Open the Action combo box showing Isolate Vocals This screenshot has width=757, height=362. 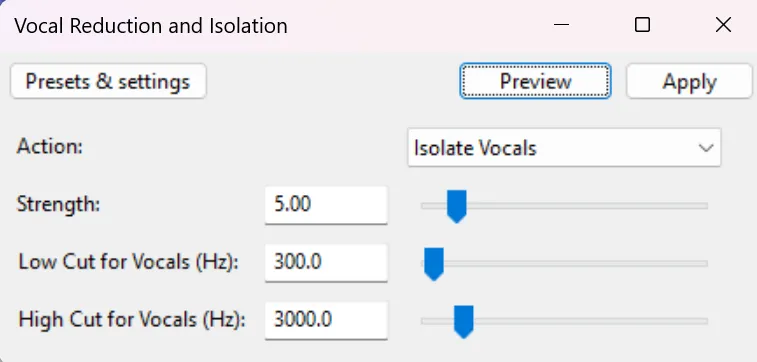pyautogui.click(x=564, y=148)
